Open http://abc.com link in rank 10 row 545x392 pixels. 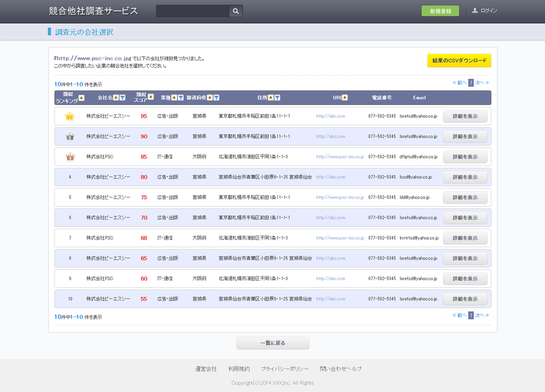[331, 299]
